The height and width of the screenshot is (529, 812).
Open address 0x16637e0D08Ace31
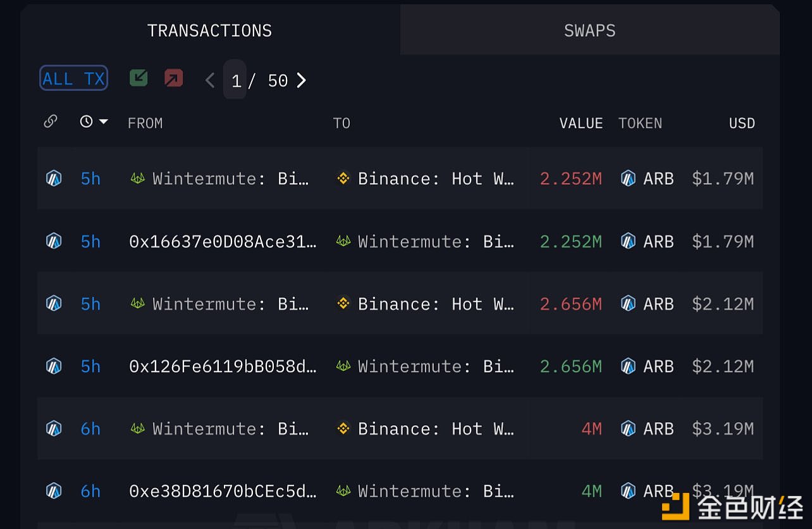coord(223,241)
